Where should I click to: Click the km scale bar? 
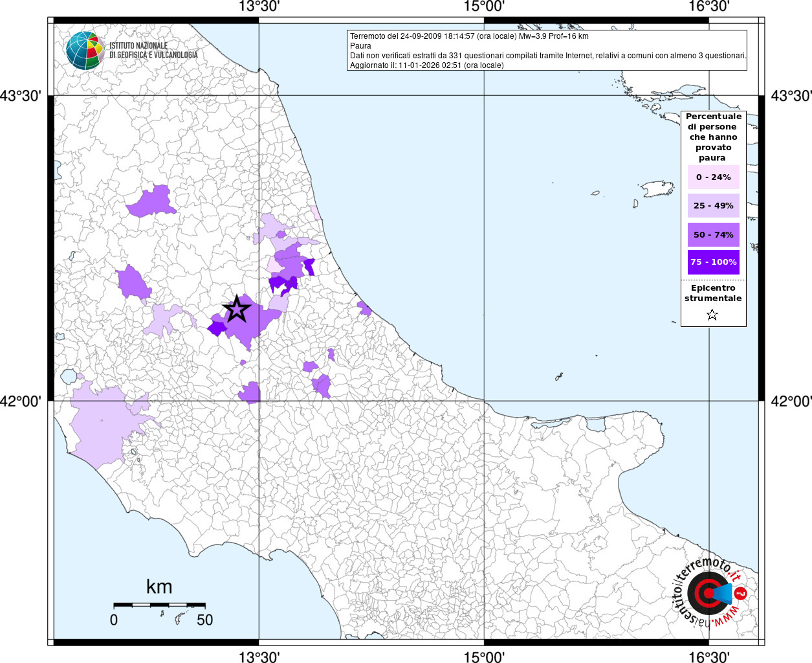coord(159,605)
